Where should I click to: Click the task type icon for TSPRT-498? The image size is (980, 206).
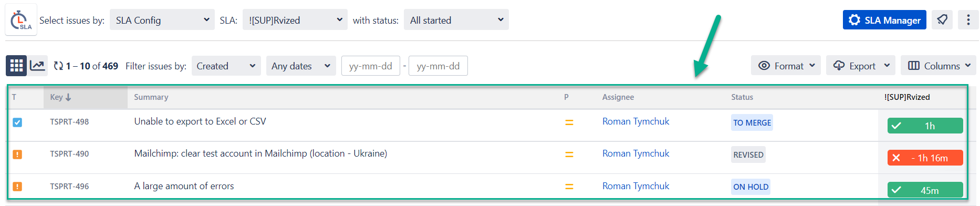[17, 122]
